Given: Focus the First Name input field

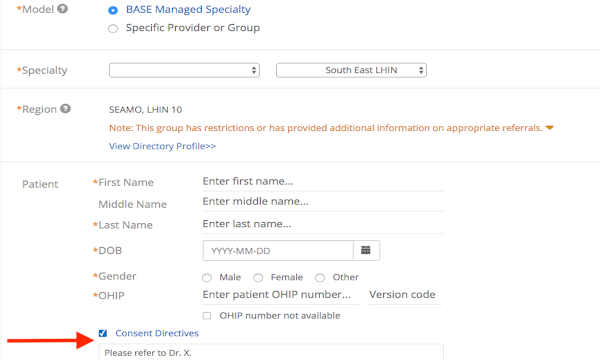Looking at the screenshot, I should (x=323, y=181).
